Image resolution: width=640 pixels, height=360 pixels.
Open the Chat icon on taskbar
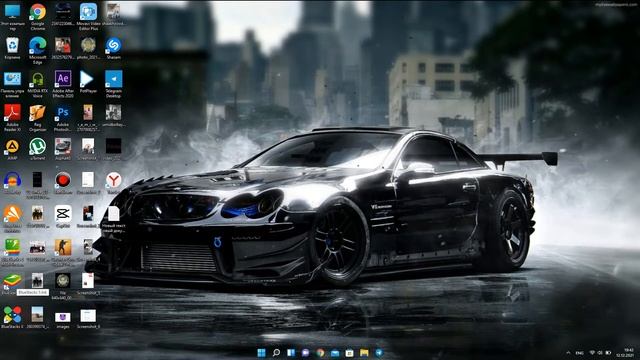pyautogui.click(x=305, y=353)
